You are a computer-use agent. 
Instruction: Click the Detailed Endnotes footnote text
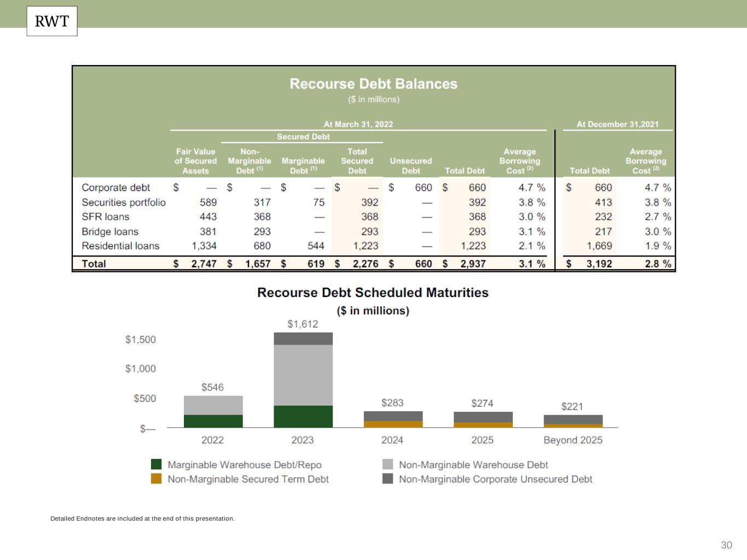point(142,518)
